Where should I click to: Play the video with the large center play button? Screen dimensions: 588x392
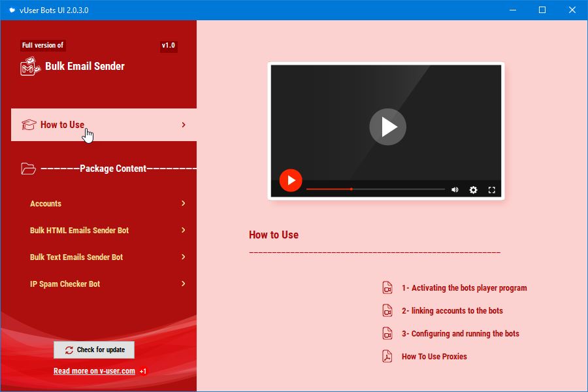(387, 127)
